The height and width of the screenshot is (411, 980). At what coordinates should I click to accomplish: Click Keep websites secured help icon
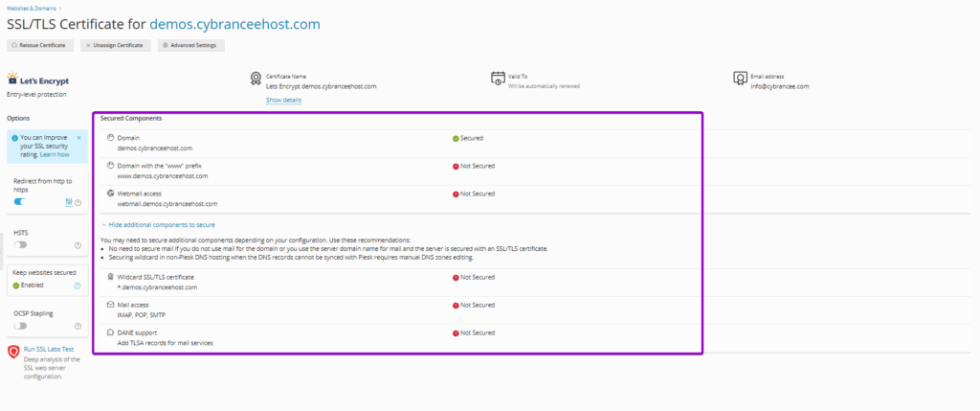[78, 285]
